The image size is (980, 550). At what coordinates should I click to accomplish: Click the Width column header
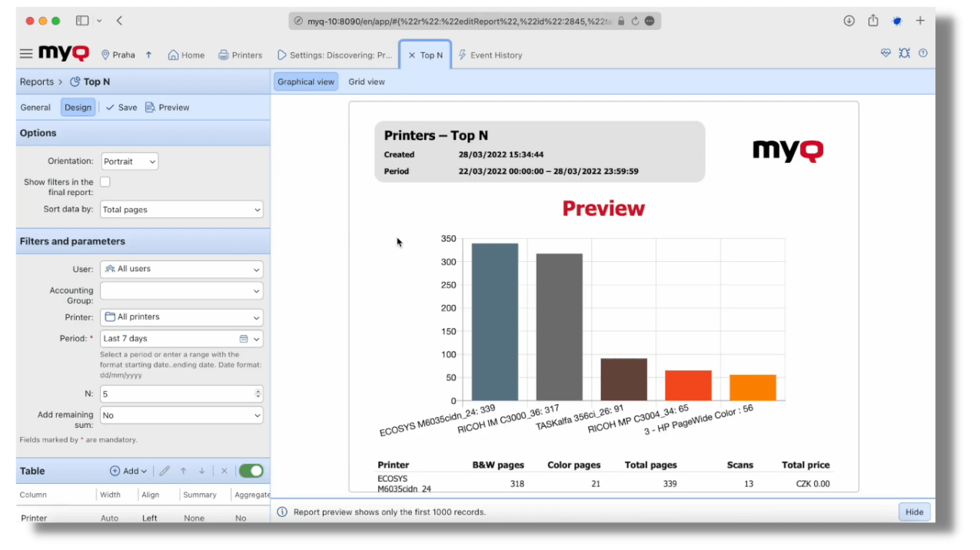point(111,495)
